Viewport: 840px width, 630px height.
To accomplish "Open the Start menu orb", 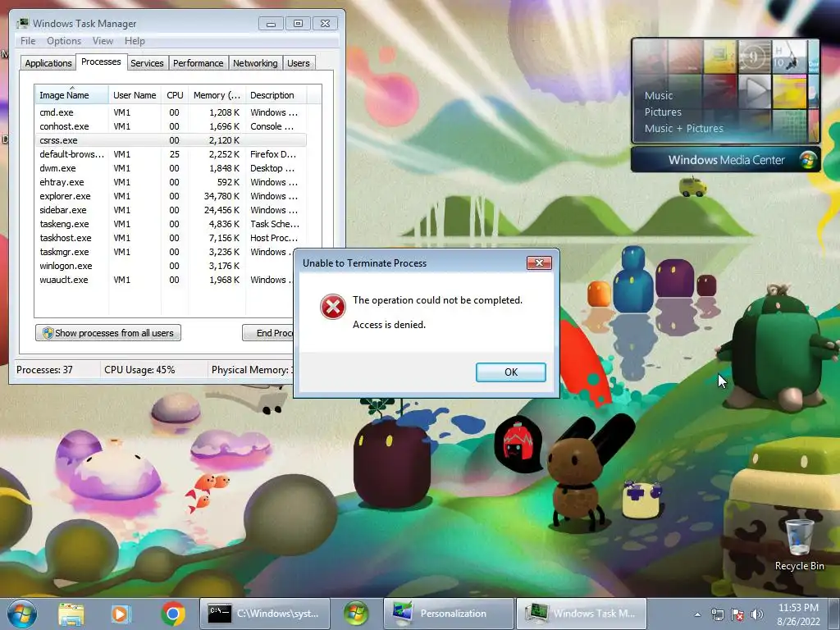I will point(21,614).
